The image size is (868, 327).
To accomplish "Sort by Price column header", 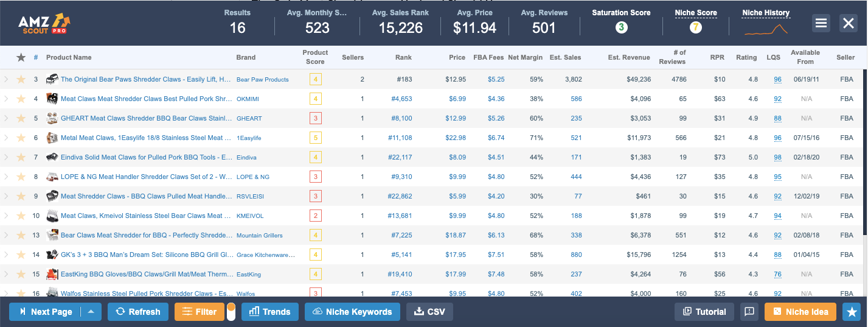I will tap(457, 57).
